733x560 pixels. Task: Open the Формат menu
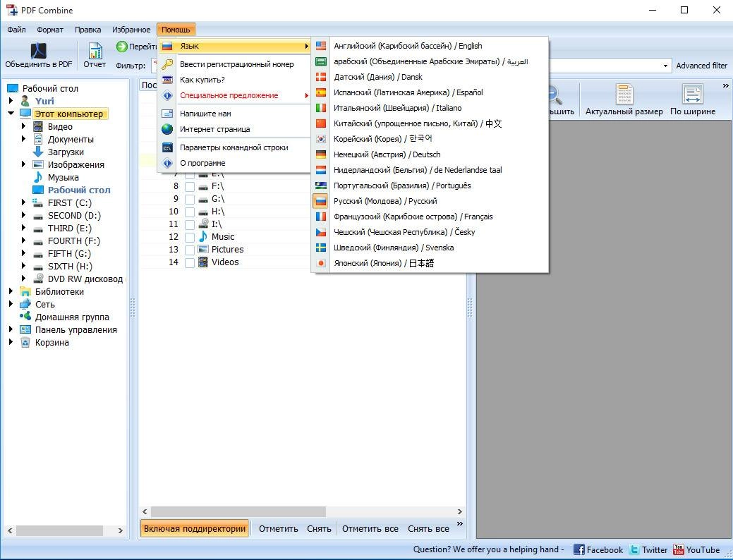[50, 30]
